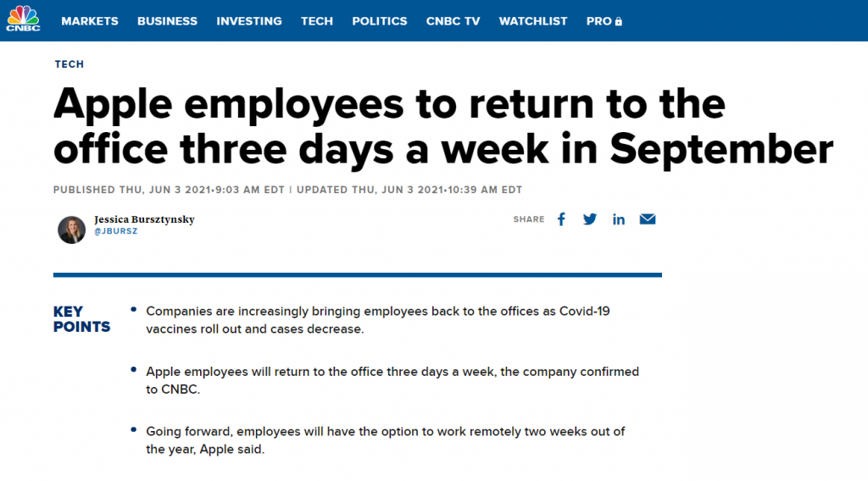The width and height of the screenshot is (868, 481).
Task: Go to Tech in navigation bar
Action: click(x=317, y=21)
